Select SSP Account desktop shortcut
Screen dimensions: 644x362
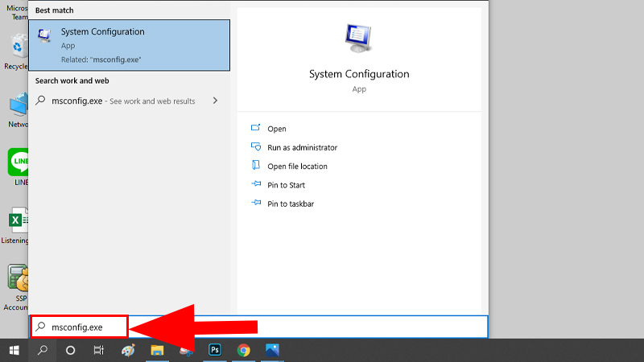(16, 287)
